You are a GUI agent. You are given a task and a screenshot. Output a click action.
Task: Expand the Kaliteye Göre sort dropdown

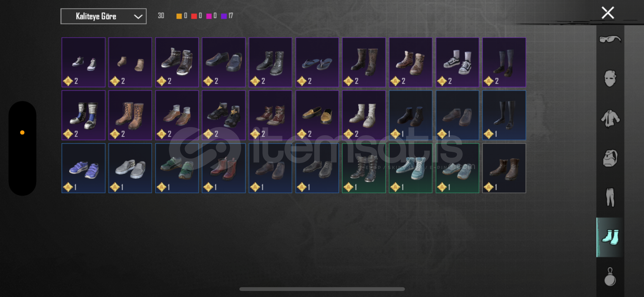(103, 16)
